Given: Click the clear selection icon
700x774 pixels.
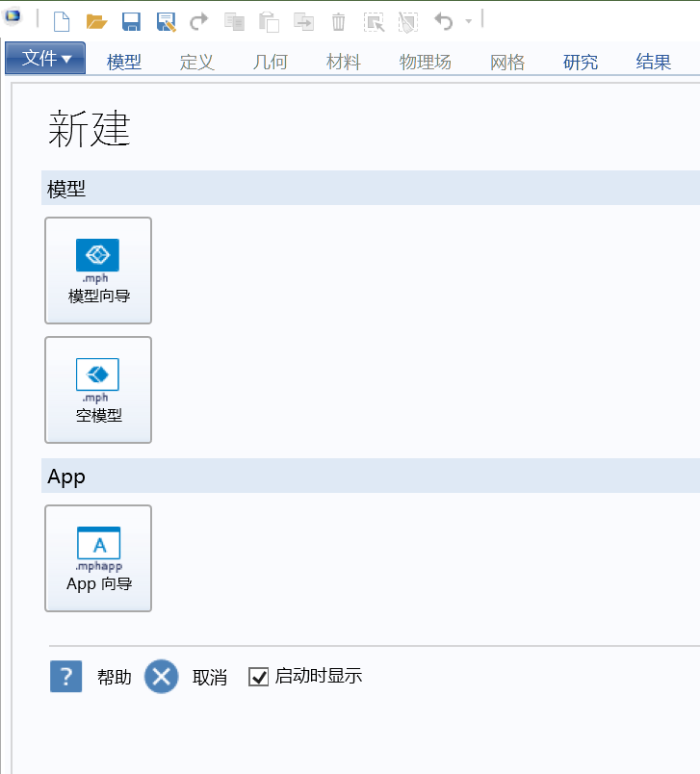Looking at the screenshot, I should coord(408,23).
